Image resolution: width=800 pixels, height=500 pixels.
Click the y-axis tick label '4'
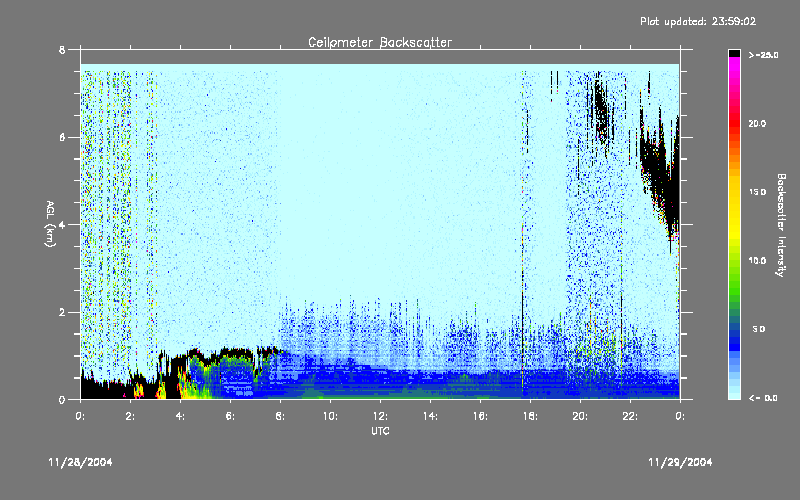pyautogui.click(x=62, y=225)
